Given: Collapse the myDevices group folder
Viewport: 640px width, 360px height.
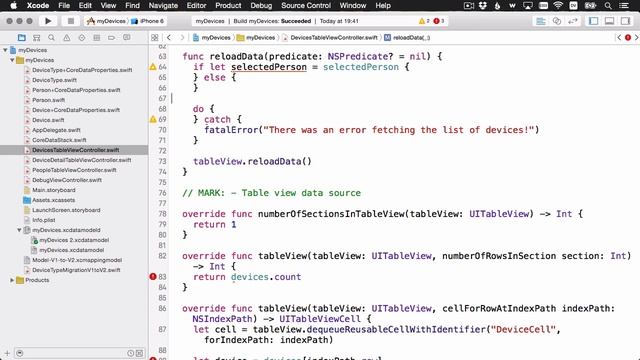Looking at the screenshot, I should pyautogui.click(x=12, y=60).
